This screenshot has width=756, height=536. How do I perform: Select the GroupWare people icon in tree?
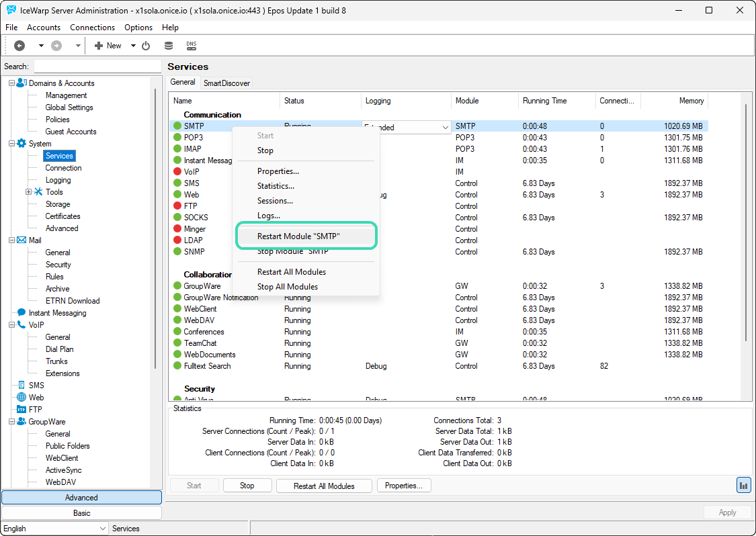[22, 421]
